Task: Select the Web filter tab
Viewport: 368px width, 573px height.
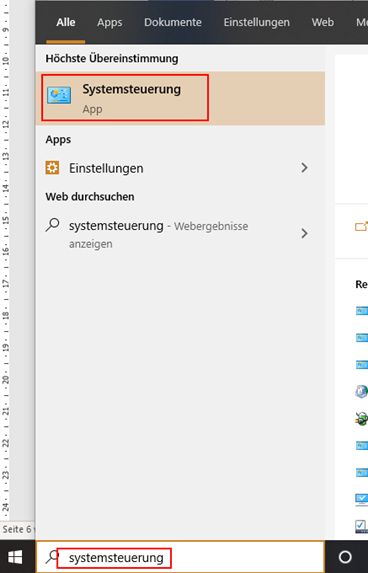Action: (x=323, y=22)
